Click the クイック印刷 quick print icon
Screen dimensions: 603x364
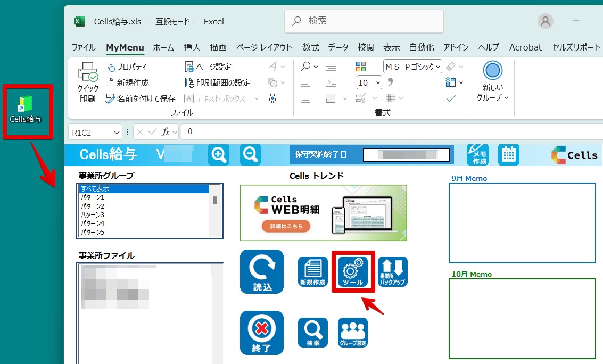[88, 82]
